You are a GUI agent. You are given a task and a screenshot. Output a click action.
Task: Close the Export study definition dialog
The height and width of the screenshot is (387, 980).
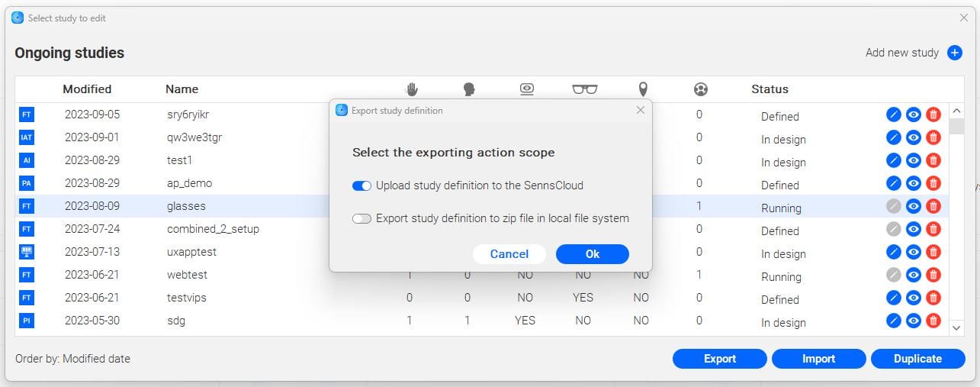(x=641, y=110)
